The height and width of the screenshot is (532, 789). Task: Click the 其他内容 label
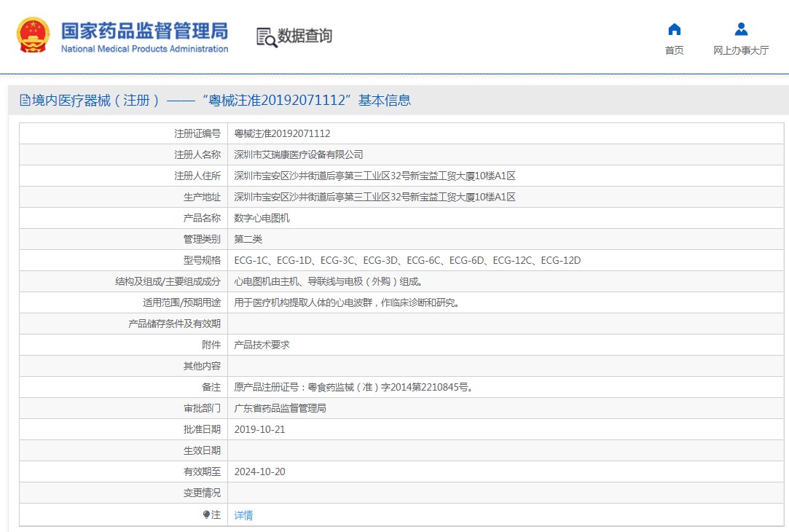tap(202, 366)
